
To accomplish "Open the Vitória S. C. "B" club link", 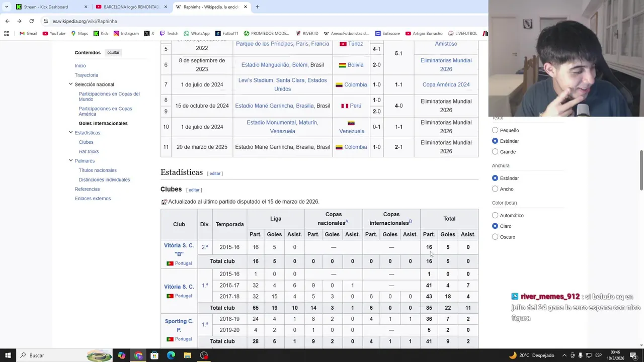I will point(179,249).
